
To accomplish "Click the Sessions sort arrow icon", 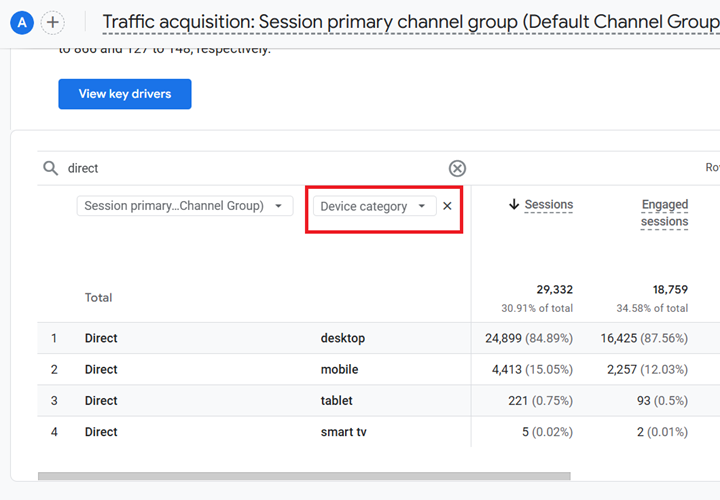I will click(x=514, y=204).
